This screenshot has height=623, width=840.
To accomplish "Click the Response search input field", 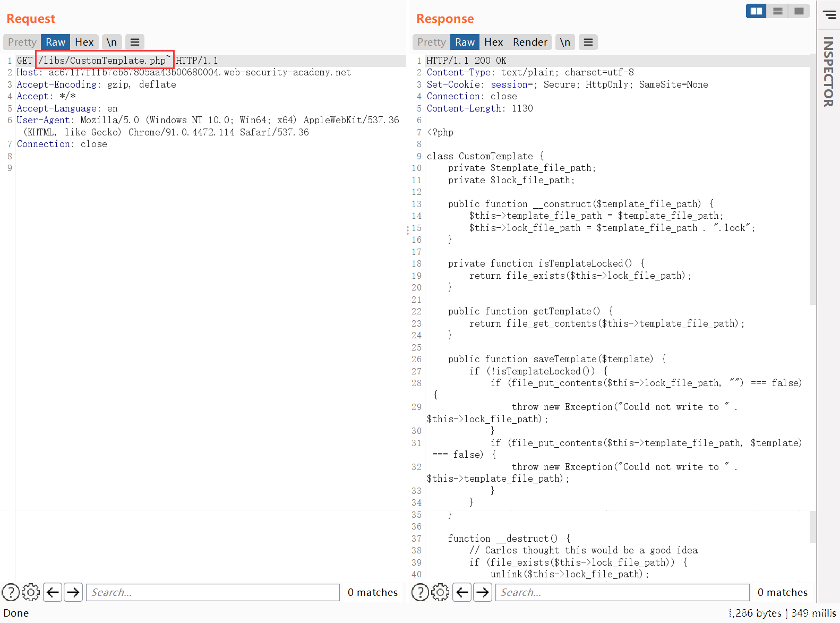I will [x=622, y=592].
